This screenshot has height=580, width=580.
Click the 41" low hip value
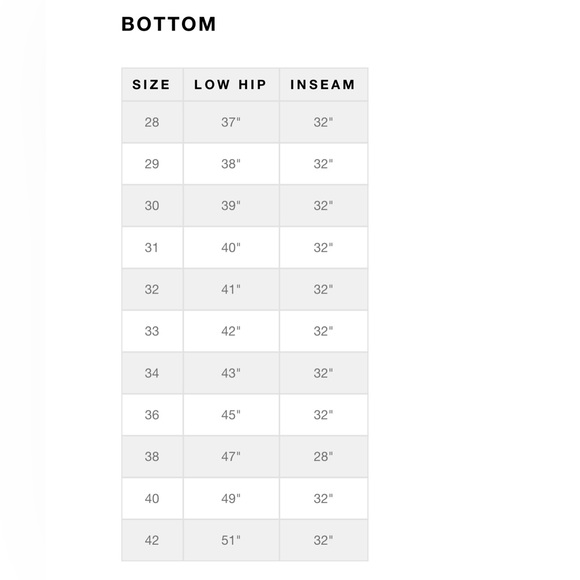(x=231, y=289)
